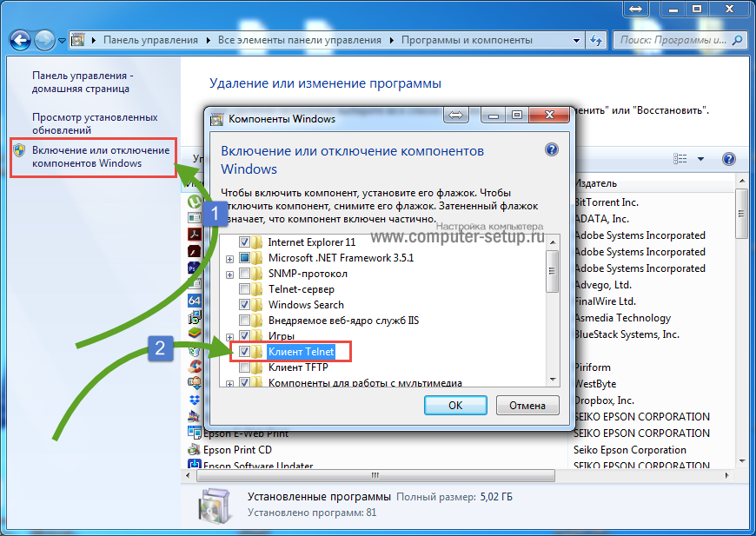This screenshot has width=756, height=536.
Task: Click the features list scroll down arrow
Action: (553, 380)
